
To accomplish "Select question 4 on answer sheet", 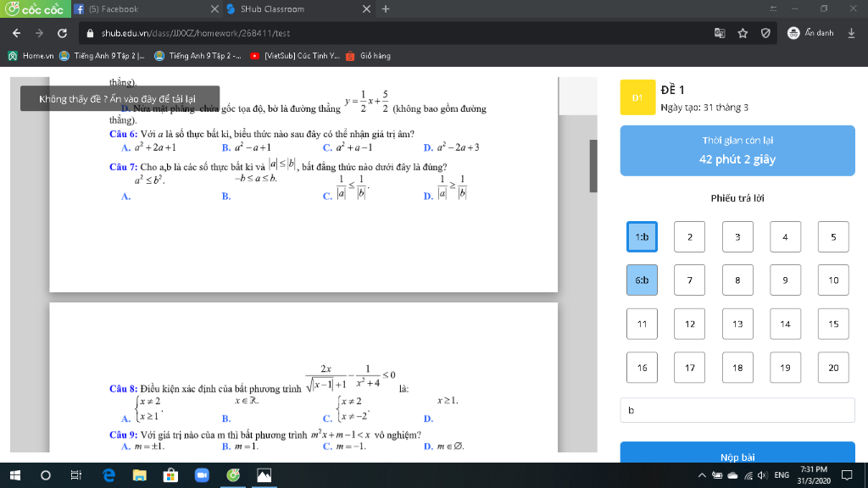I will click(x=786, y=237).
